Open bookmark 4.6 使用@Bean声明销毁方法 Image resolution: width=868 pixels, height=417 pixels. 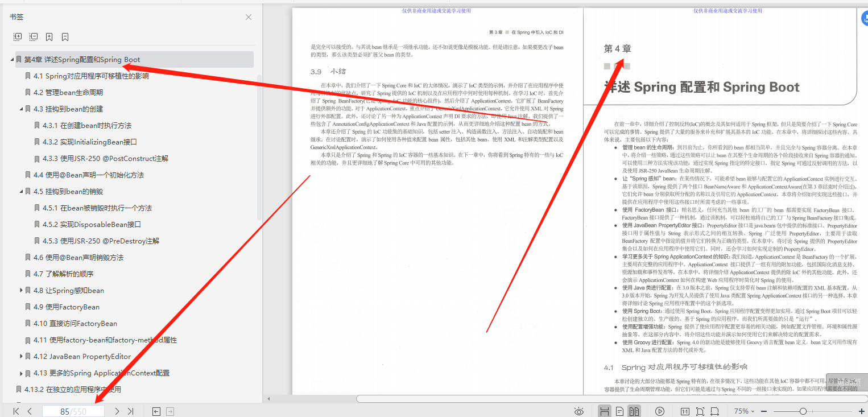pos(78,257)
